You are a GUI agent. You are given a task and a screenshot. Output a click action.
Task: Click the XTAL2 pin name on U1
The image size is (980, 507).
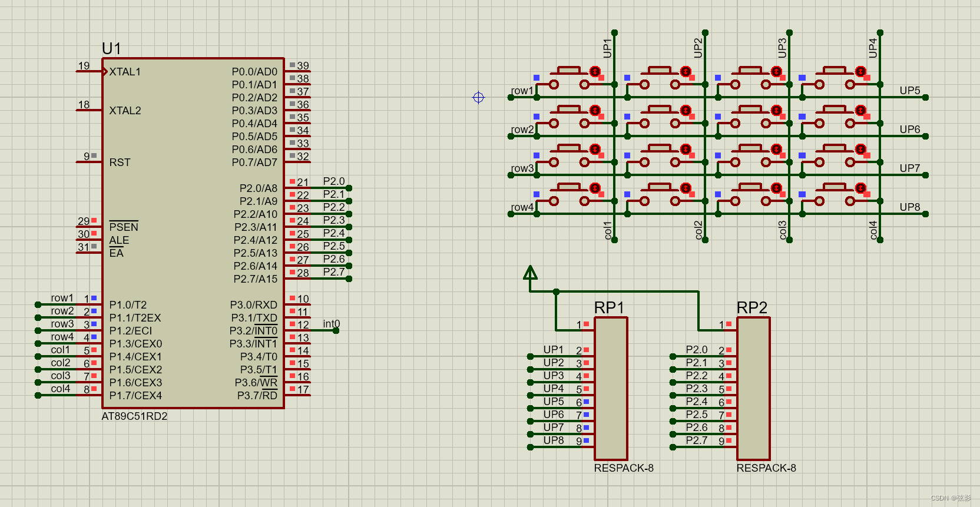tap(125, 111)
